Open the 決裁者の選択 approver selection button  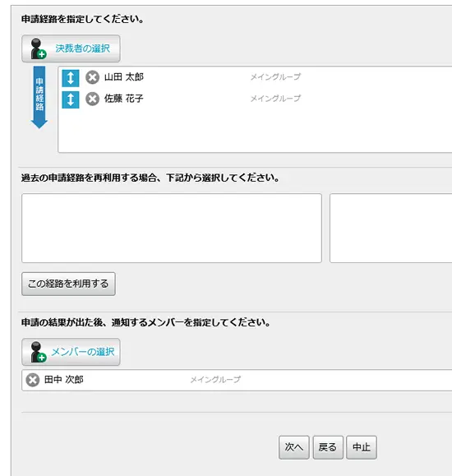click(x=71, y=49)
